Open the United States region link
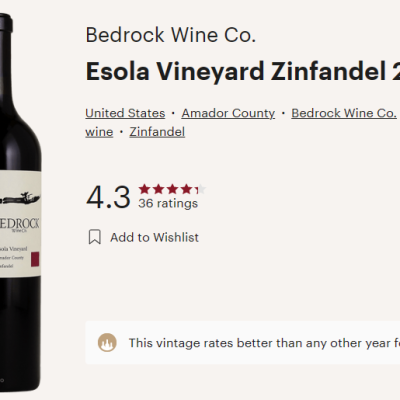The image size is (400, 400). (x=125, y=113)
